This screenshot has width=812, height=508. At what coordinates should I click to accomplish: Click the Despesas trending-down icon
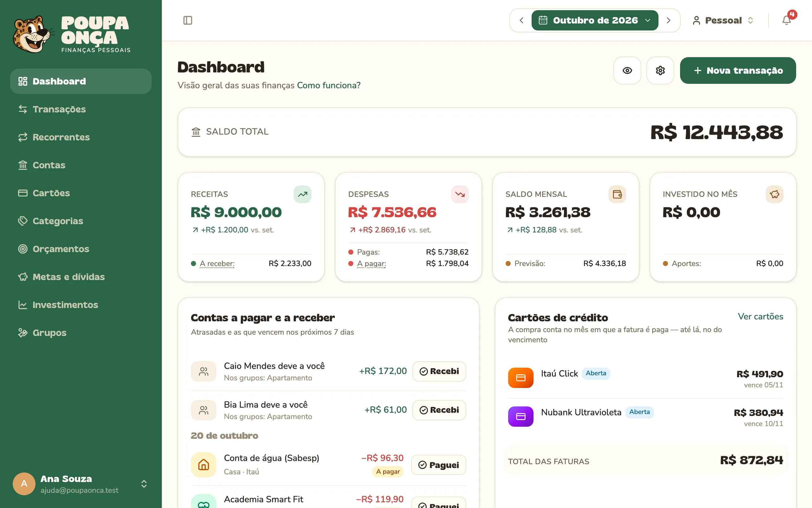460,194
